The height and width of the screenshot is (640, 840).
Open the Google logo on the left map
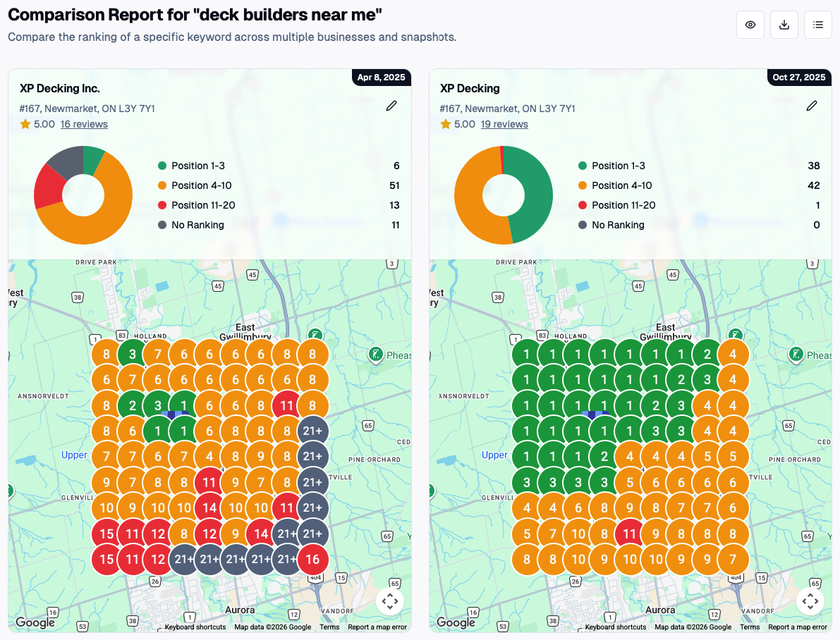coord(35,622)
